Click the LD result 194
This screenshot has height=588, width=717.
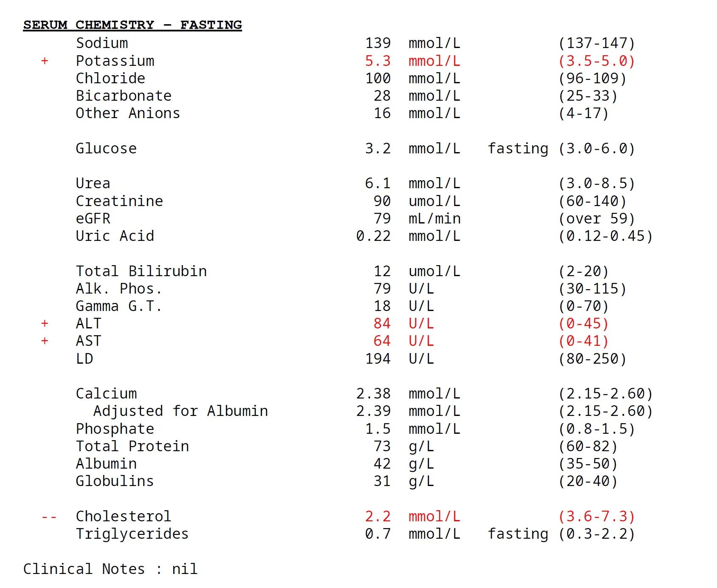click(x=378, y=359)
